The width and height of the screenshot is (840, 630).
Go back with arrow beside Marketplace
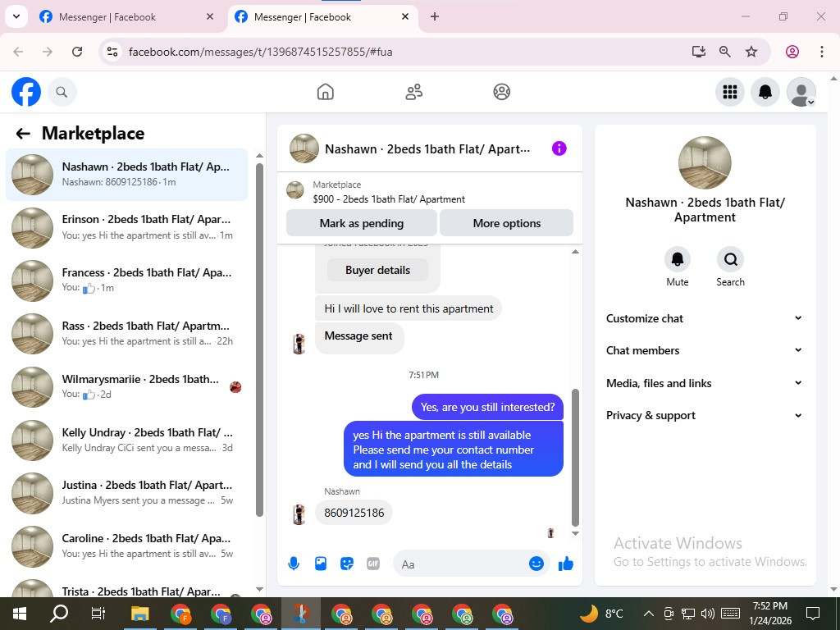click(x=22, y=134)
